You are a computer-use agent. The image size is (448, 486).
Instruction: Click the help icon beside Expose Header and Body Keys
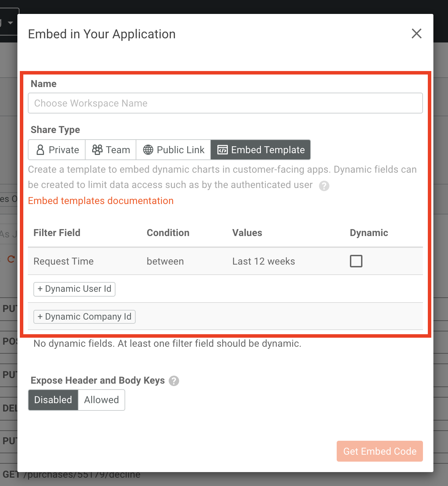pyautogui.click(x=174, y=381)
